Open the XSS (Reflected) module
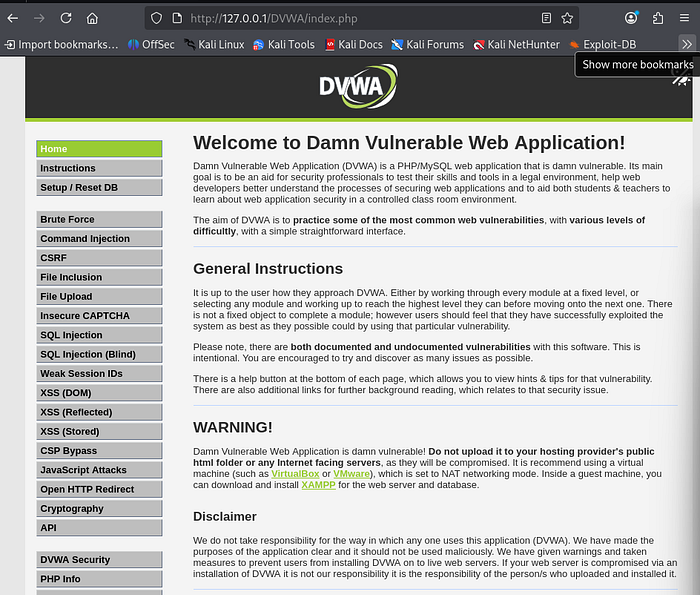The width and height of the screenshot is (700, 595). 99,412
